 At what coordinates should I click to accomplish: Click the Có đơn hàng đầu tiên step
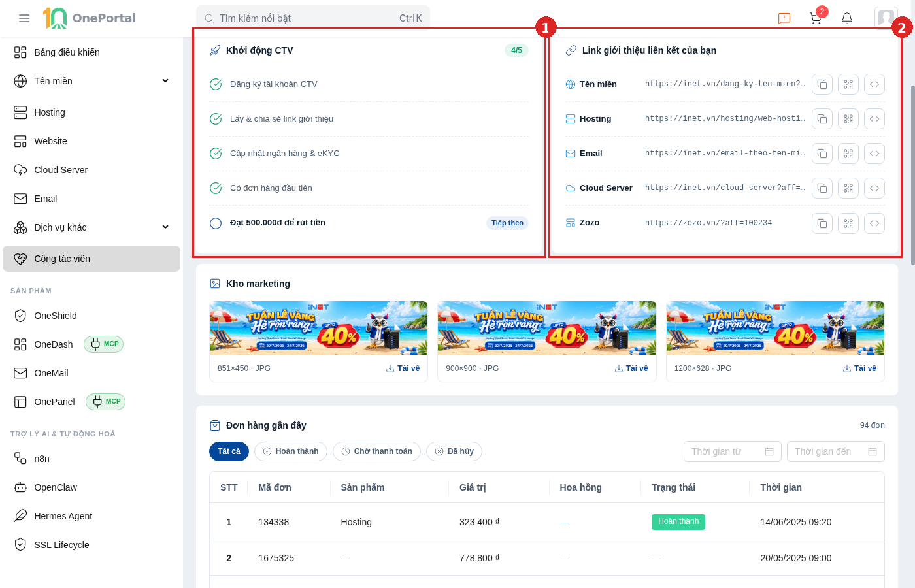pos(369,188)
